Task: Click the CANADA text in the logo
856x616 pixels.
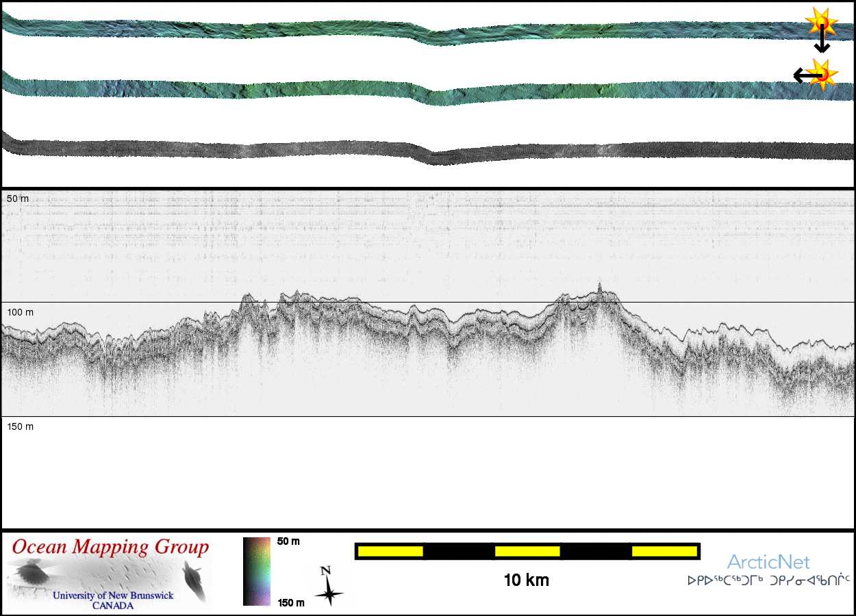Action: 113,606
